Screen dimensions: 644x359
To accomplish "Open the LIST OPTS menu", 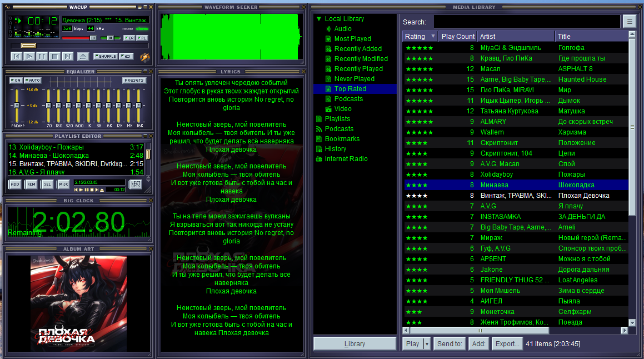I will [x=136, y=185].
